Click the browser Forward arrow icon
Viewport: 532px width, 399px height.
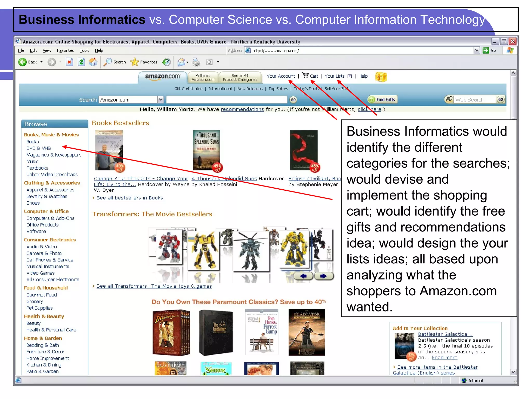coord(52,62)
